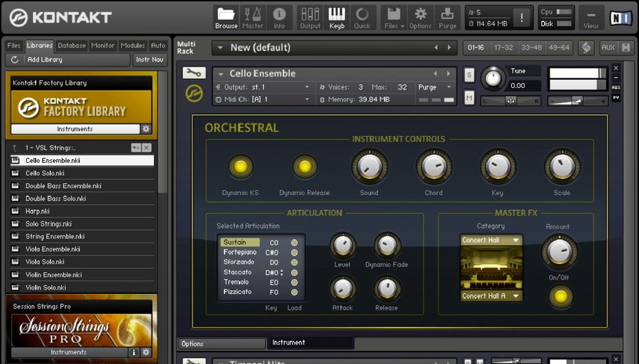Viewport: 639px width, 364px height.
Task: Toggle load state for Pizzicato articulation
Action: (294, 292)
